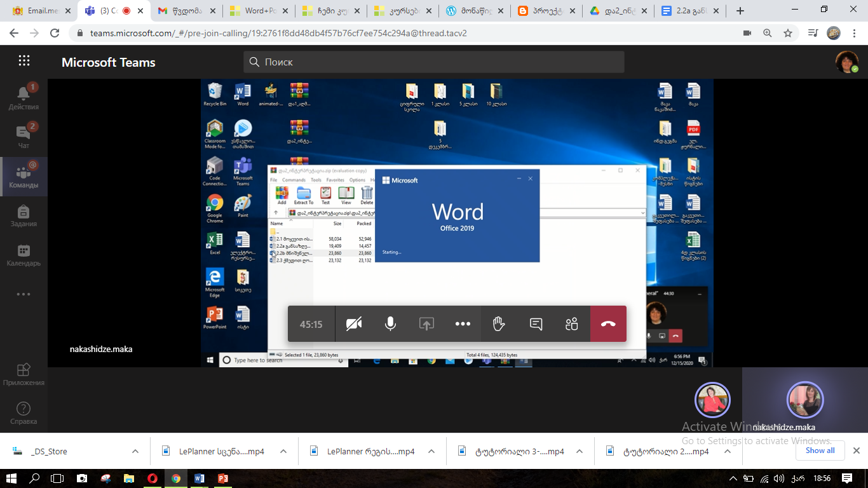Open a new Chrome tab
Image resolution: width=868 pixels, height=488 pixels.
coord(740,11)
